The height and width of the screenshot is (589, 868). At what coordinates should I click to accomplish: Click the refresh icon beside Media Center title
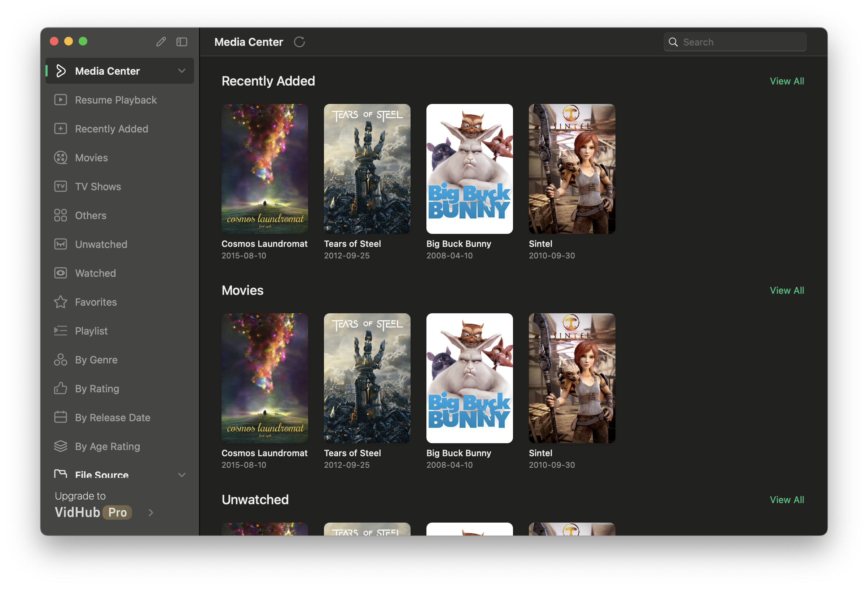(x=299, y=42)
